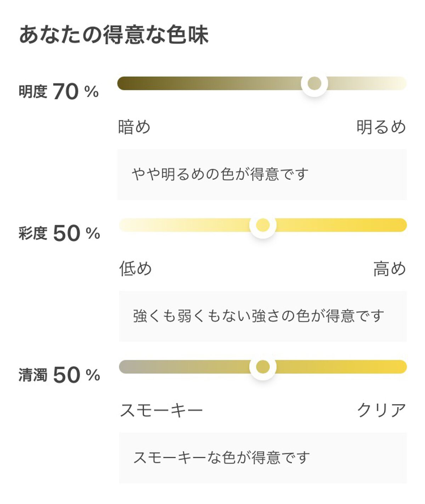This screenshot has width=425, height=504.
Task: Click the 彩度 slider handle
Action: pyautogui.click(x=263, y=225)
